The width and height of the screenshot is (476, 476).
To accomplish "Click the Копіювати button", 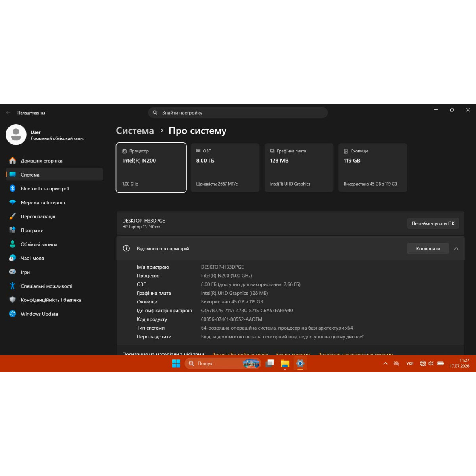I will point(428,249).
